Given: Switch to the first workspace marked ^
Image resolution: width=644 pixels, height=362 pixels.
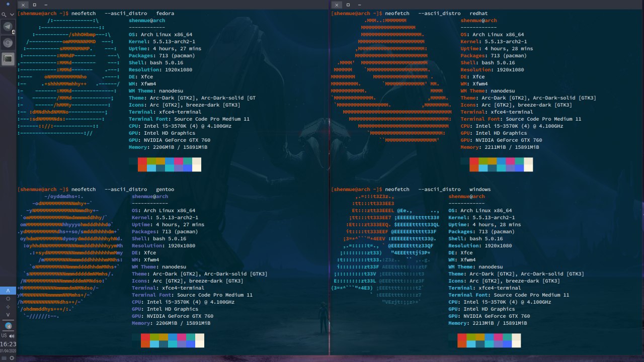Looking at the screenshot, I should coord(8,291).
